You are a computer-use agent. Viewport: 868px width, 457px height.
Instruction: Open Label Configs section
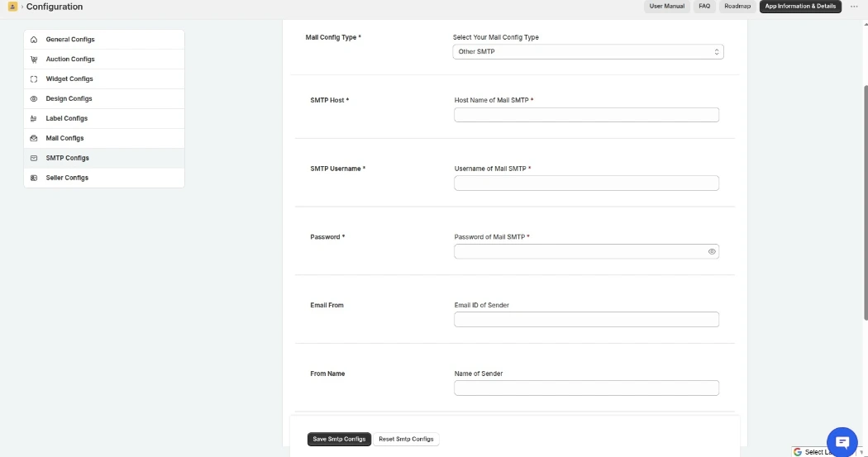point(104,118)
